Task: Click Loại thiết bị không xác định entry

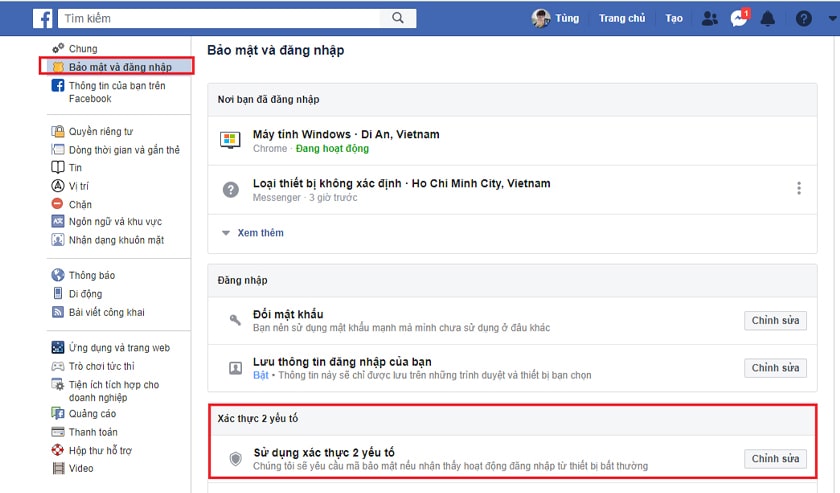Action: pyautogui.click(x=512, y=190)
